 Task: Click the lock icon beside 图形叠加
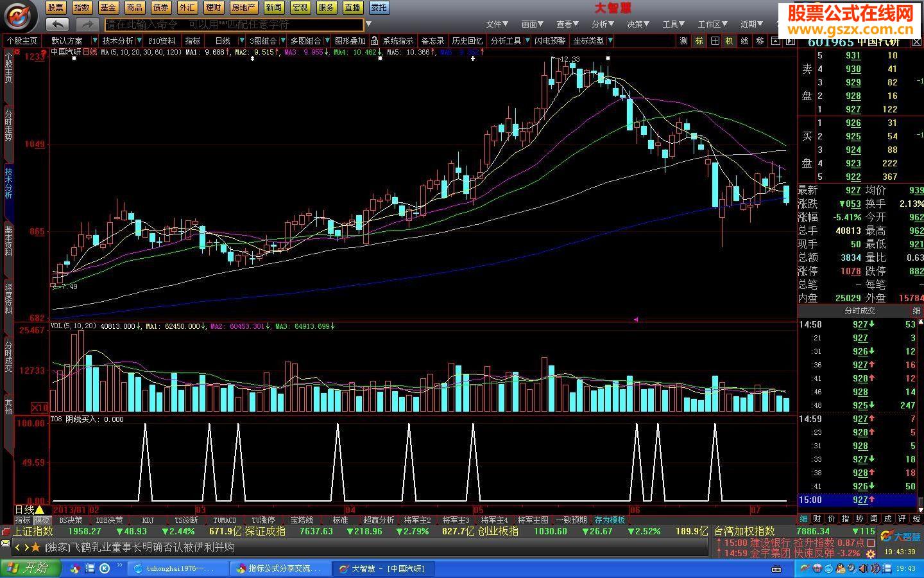[x=374, y=40]
